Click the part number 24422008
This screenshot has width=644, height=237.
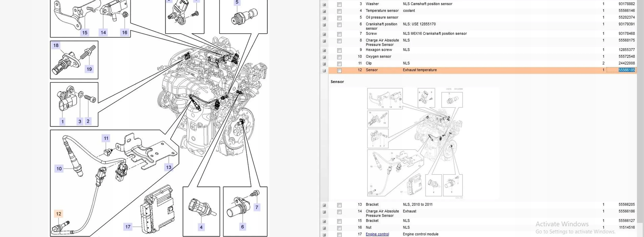click(626, 63)
